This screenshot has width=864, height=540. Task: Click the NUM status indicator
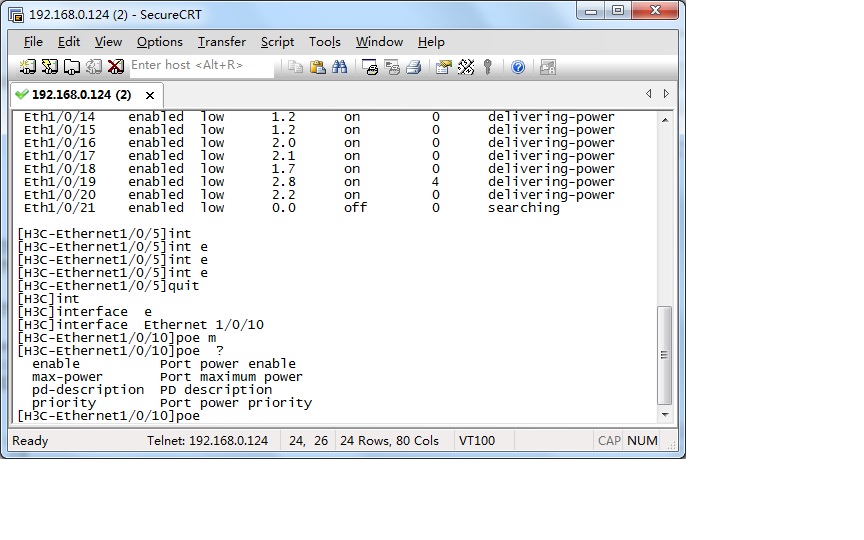click(642, 441)
